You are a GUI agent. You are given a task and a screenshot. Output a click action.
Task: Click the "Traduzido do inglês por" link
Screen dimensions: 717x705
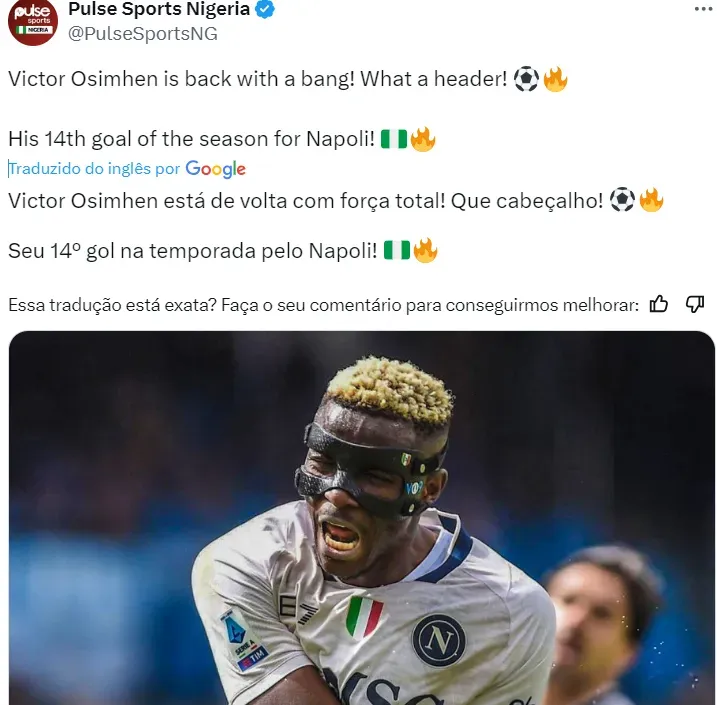tap(95, 169)
